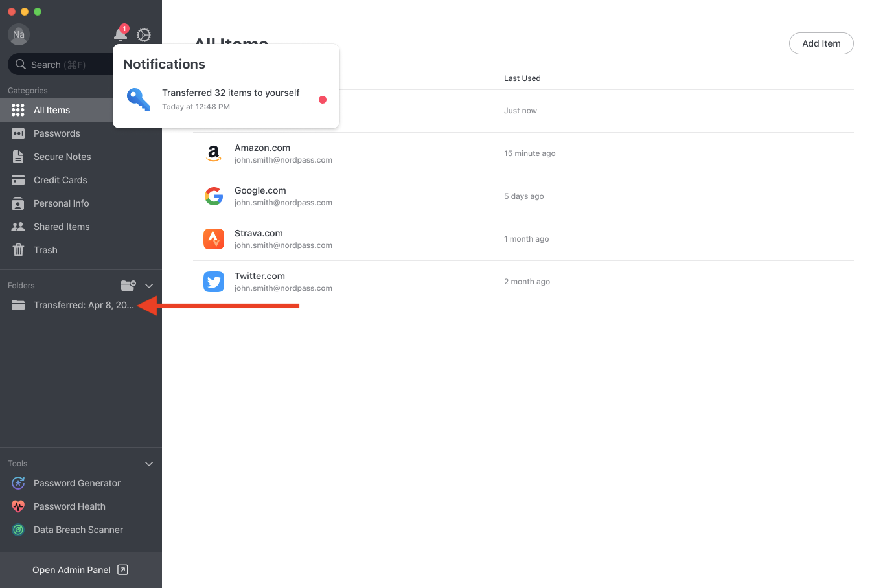Launch Password Health tool
Screen dimensions: 885x588
click(81, 506)
